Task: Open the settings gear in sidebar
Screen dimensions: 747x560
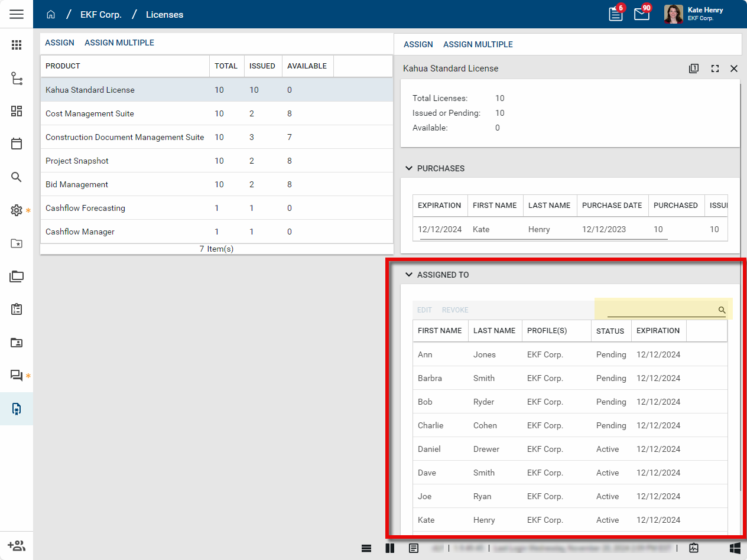Action: [17, 210]
